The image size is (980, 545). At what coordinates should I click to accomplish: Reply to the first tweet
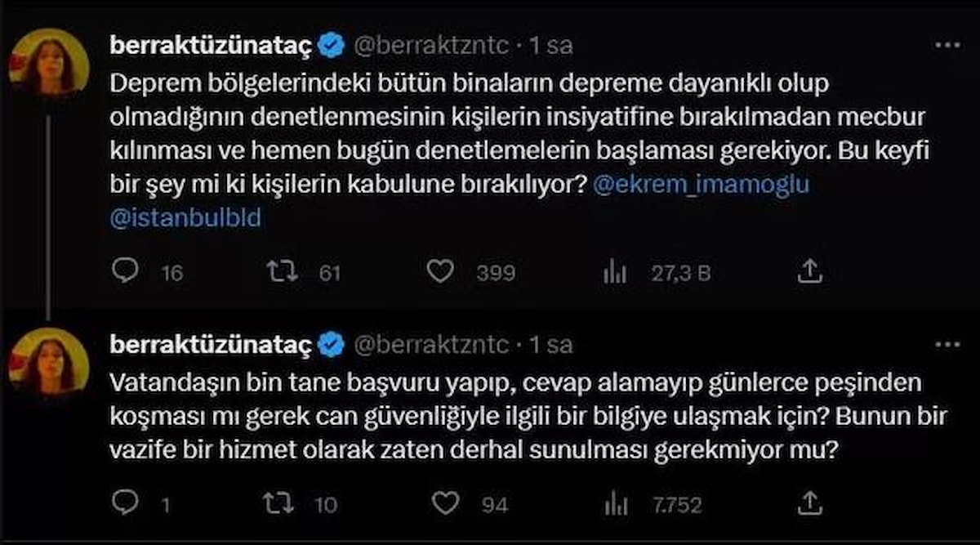(125, 271)
